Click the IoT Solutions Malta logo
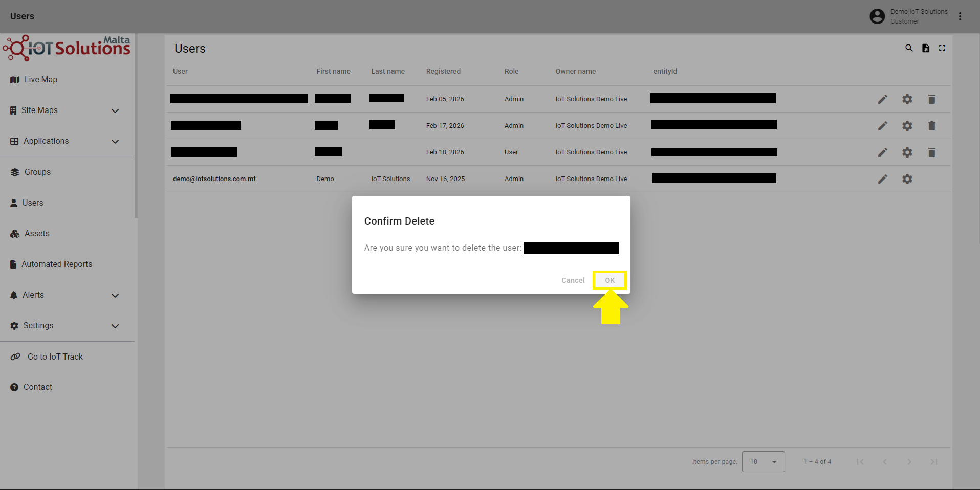Viewport: 980px width, 490px height. [x=67, y=48]
